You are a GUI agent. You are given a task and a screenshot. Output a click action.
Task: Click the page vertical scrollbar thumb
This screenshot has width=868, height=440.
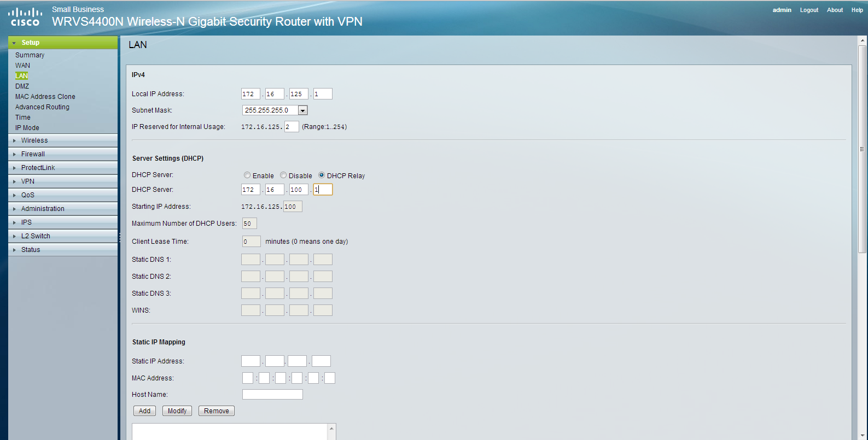click(x=863, y=149)
